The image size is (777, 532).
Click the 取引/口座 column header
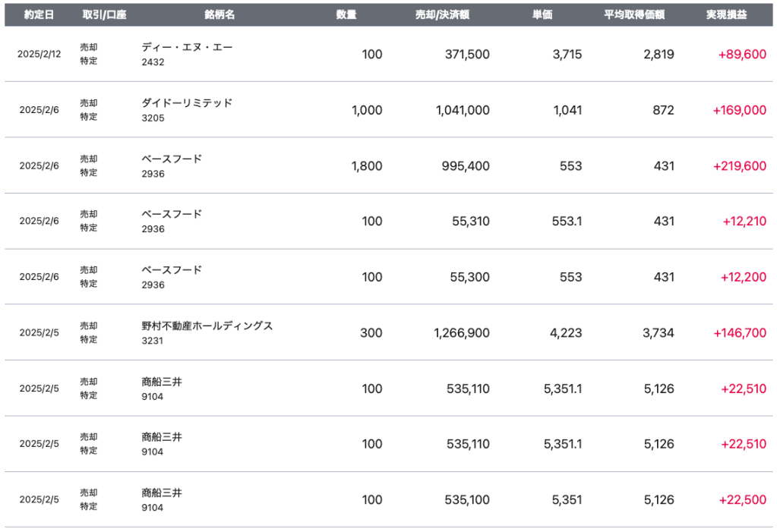click(x=104, y=15)
